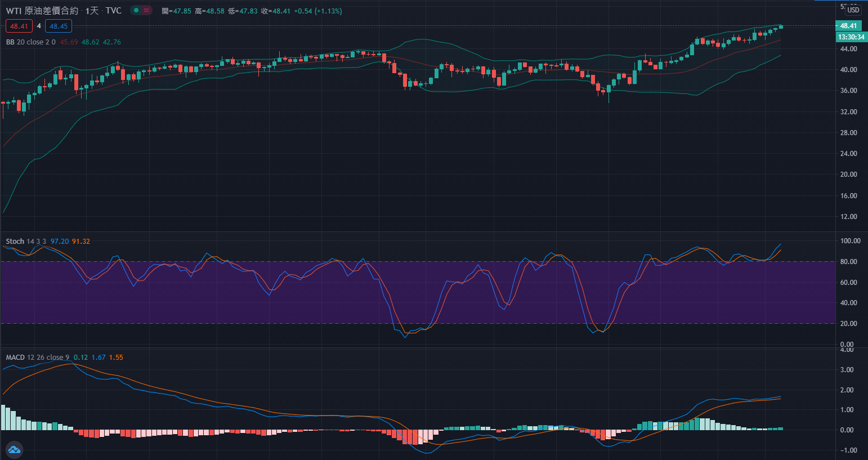Click the WTI 原油差價合約 symbol title
The image size is (868, 460).
point(42,11)
